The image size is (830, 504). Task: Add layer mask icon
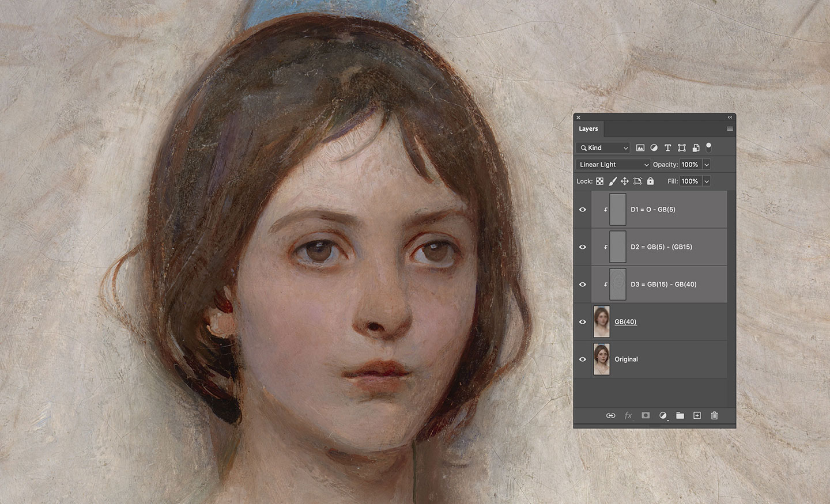(x=646, y=415)
